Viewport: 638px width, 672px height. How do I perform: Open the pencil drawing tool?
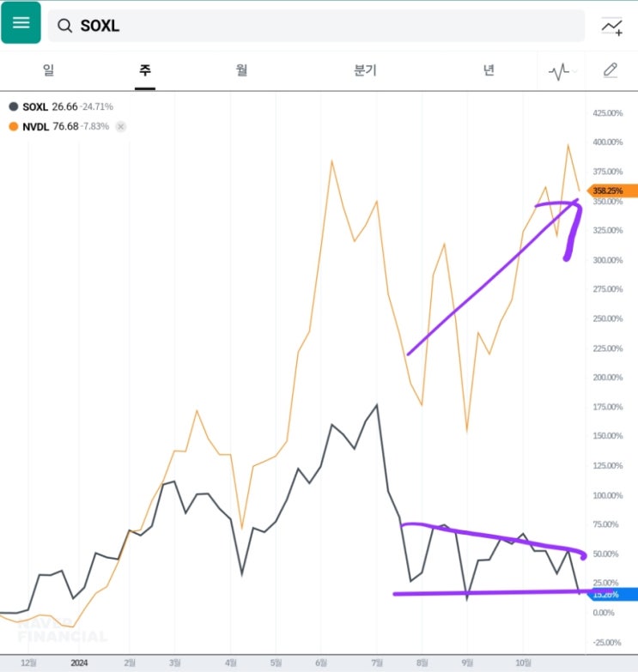coord(611,70)
